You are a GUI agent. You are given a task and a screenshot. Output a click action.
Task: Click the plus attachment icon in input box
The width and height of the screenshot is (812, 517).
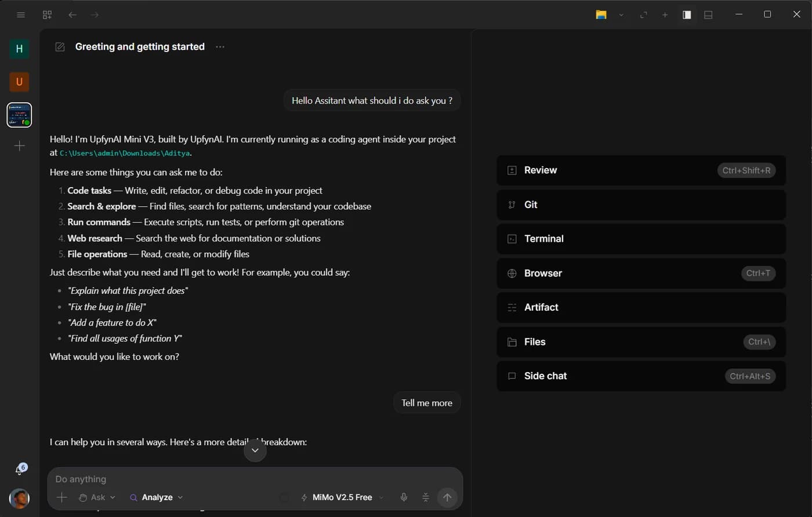tap(61, 497)
